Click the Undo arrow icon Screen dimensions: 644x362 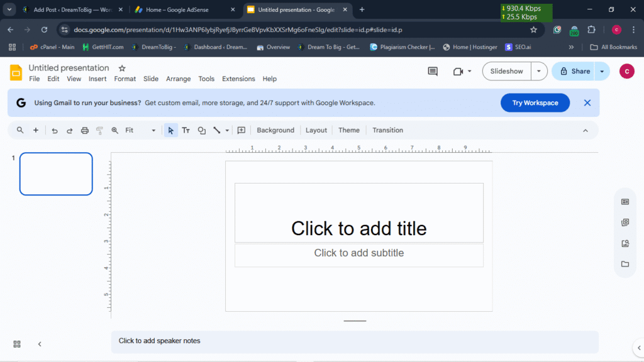[55, 130]
